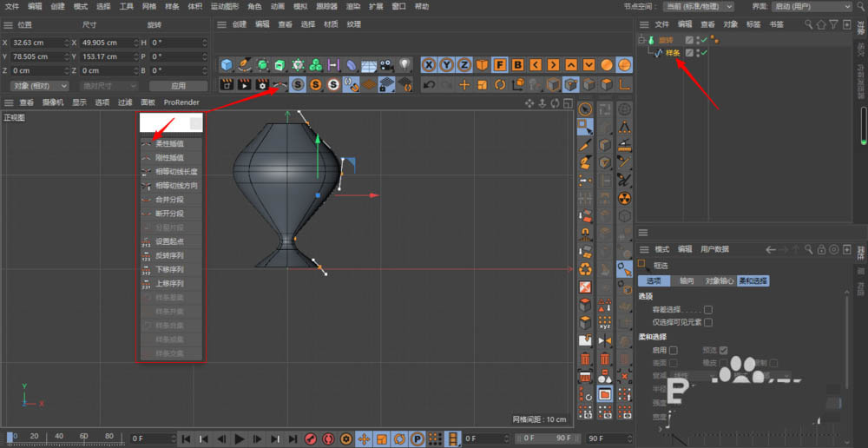Image resolution: width=868 pixels, height=448 pixels.
Task: Open the Edit Render Settings clapperboard icon
Action: [x=261, y=85]
